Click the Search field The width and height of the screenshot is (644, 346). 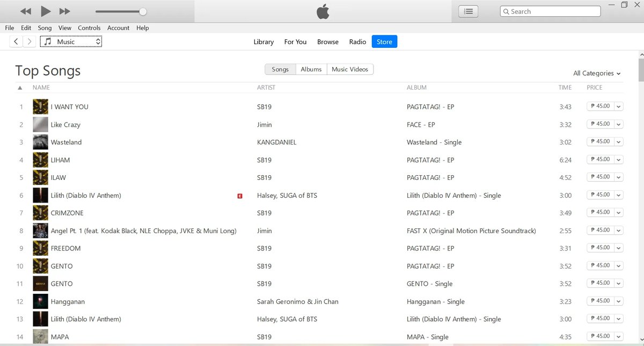click(x=550, y=11)
